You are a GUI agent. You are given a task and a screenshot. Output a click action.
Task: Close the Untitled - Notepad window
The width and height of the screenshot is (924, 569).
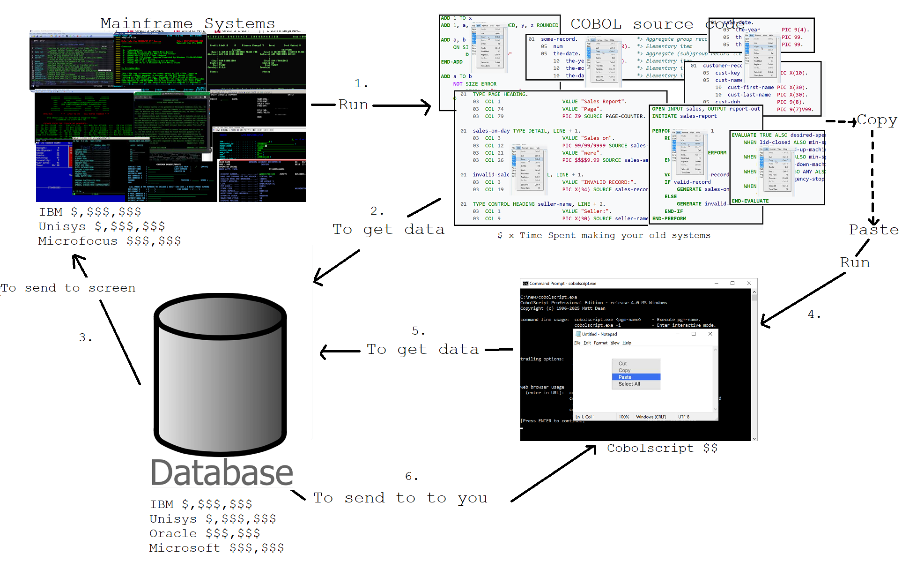click(x=710, y=334)
